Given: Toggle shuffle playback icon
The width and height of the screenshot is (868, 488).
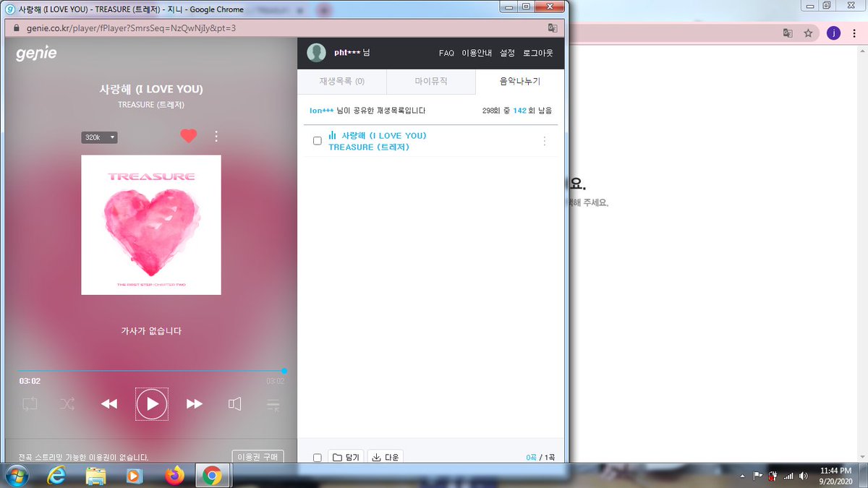Looking at the screenshot, I should tap(67, 404).
